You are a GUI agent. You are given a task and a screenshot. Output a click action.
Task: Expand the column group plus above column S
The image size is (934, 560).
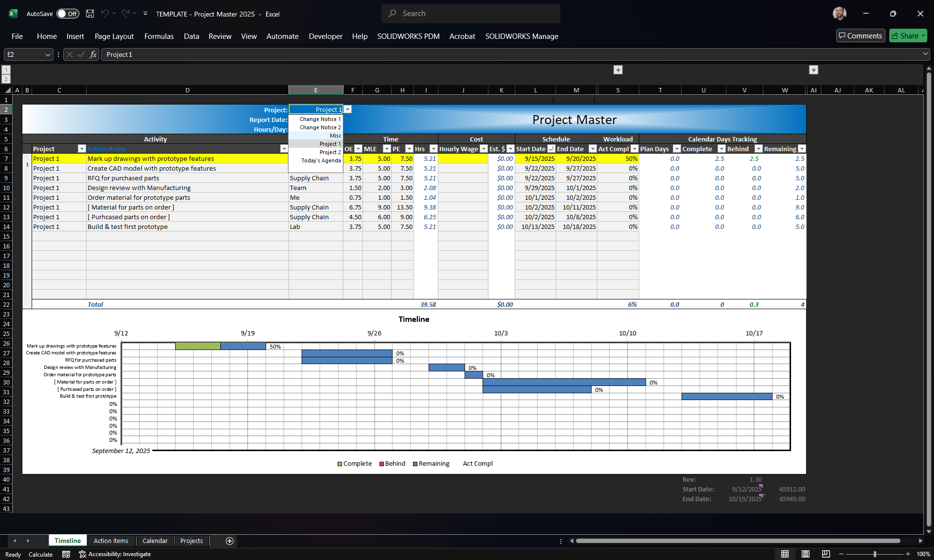coord(618,70)
